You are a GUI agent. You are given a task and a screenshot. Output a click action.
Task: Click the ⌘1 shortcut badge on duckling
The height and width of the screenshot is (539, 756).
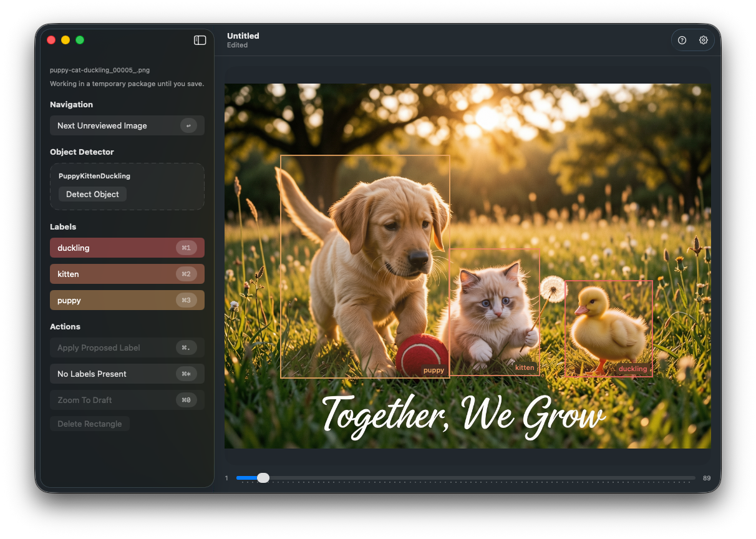[x=186, y=248]
